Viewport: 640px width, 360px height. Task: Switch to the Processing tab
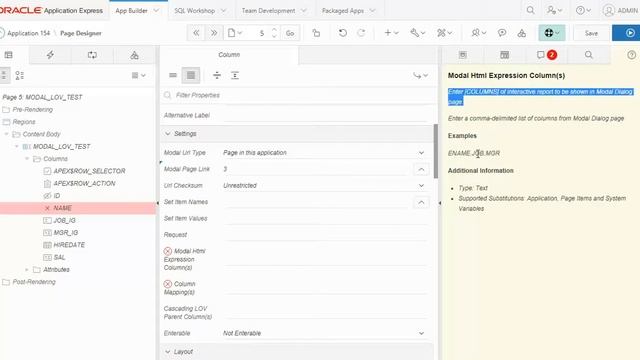(x=92, y=55)
